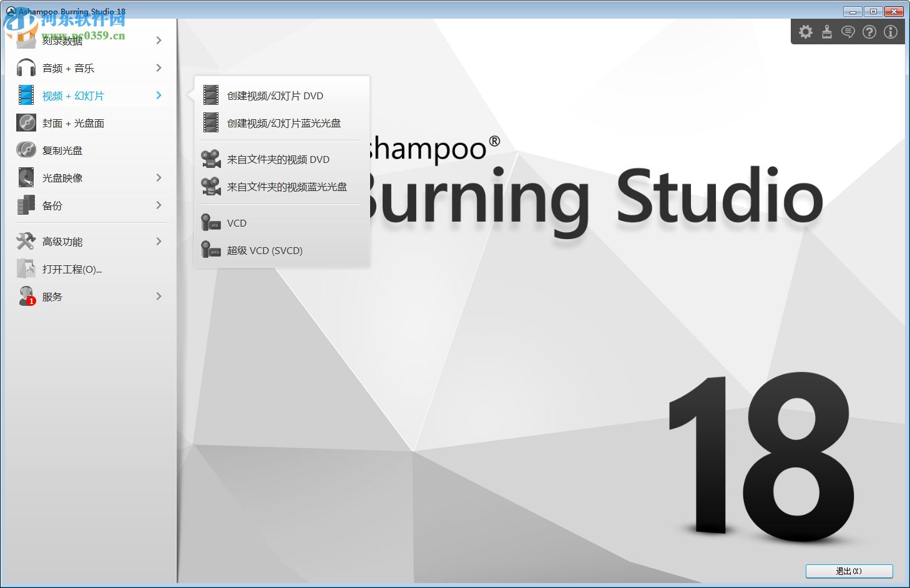Image resolution: width=910 pixels, height=588 pixels.
Task: Expand the 刻录数据 submenu arrow
Action: (x=159, y=40)
